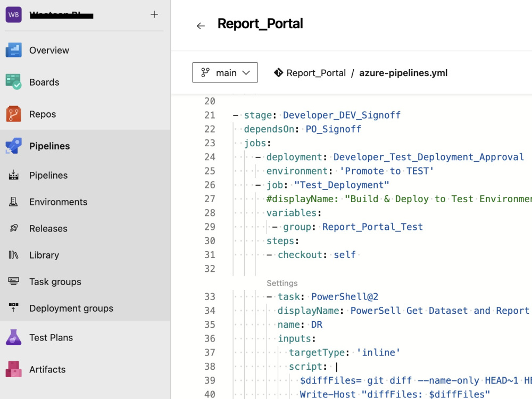The image size is (532, 399).
Task: Select the Deployment groups icon
Action: coord(14,308)
